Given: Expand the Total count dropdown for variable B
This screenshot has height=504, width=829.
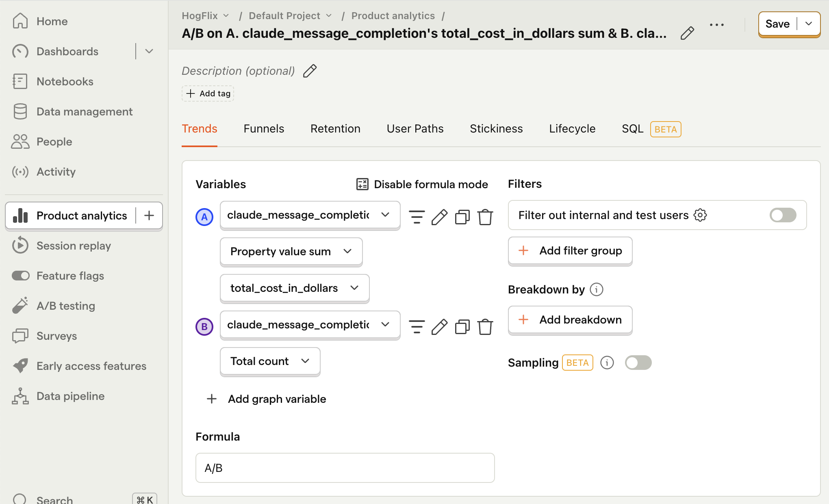Looking at the screenshot, I should click(269, 360).
